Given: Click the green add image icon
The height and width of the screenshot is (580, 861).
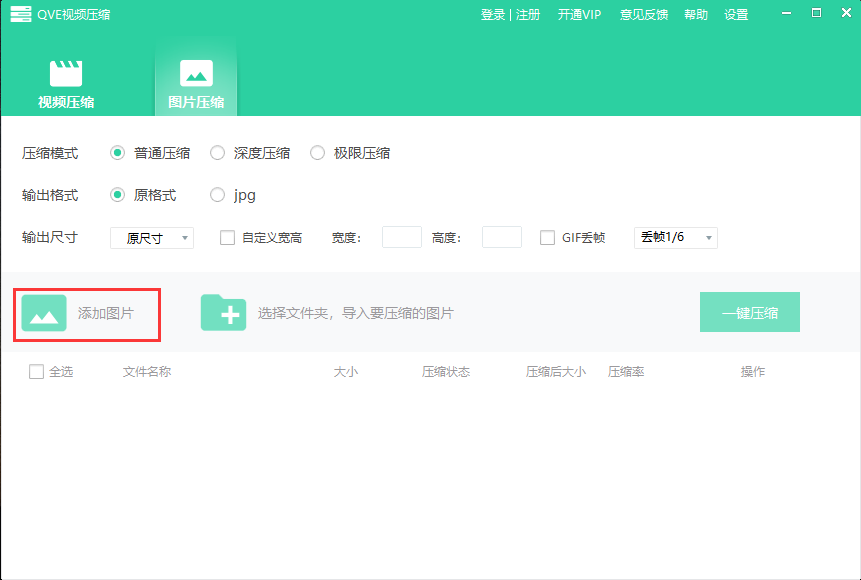Looking at the screenshot, I should click(44, 313).
